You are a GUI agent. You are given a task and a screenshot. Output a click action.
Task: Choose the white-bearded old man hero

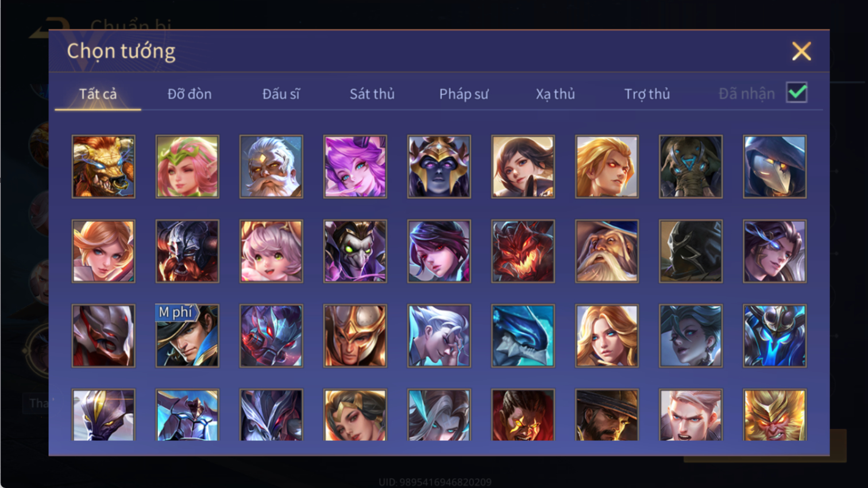(x=271, y=167)
